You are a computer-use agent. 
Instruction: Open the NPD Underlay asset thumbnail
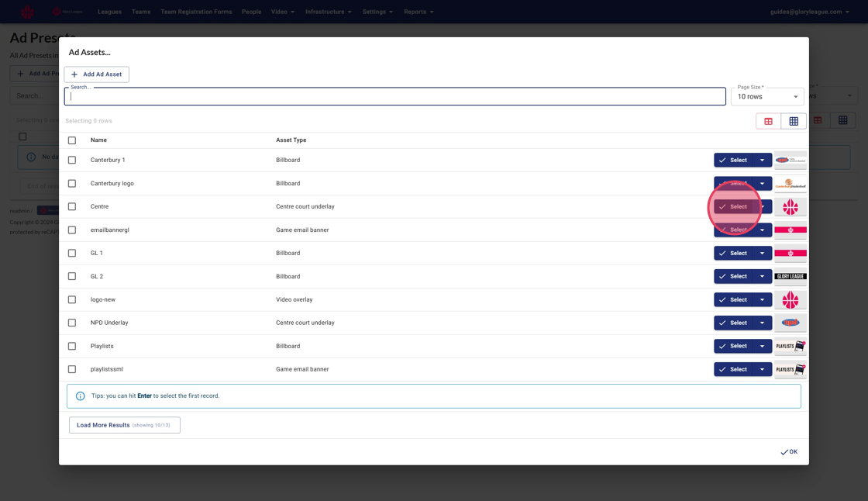pyautogui.click(x=790, y=323)
